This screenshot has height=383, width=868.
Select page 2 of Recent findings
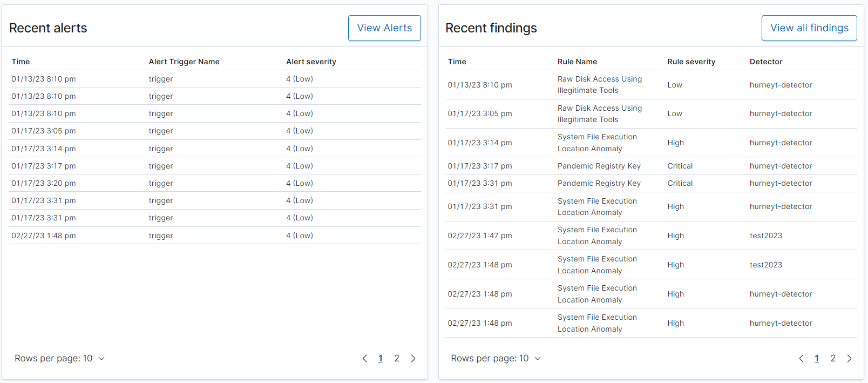(x=833, y=359)
